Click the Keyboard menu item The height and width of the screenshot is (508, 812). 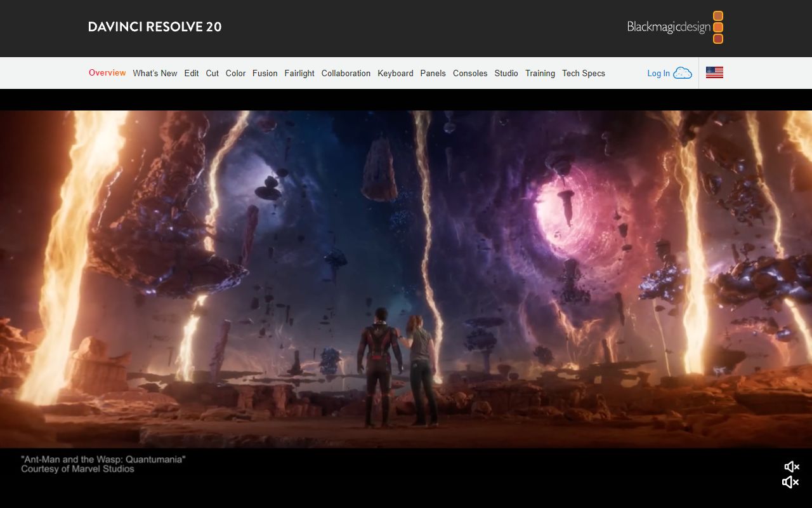(395, 73)
